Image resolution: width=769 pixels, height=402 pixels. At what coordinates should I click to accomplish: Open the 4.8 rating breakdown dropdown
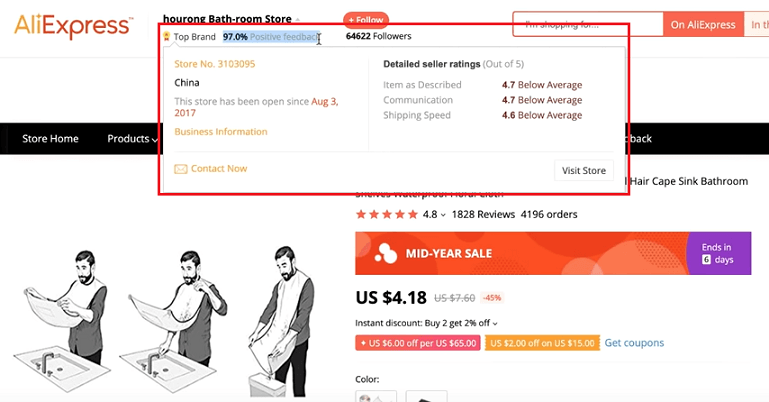click(x=444, y=215)
